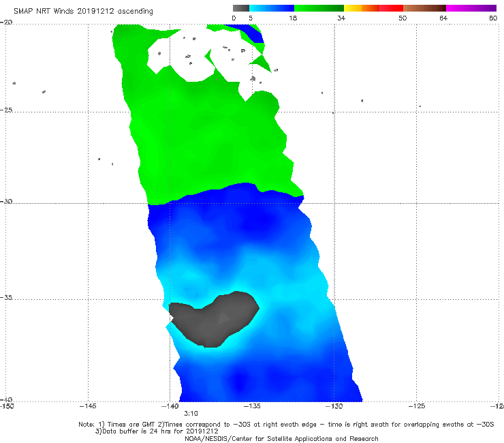Click the 'NOAA/NESDIS/Center for Satellite Applications' credit
The height and width of the screenshot is (443, 504).
pyautogui.click(x=281, y=439)
